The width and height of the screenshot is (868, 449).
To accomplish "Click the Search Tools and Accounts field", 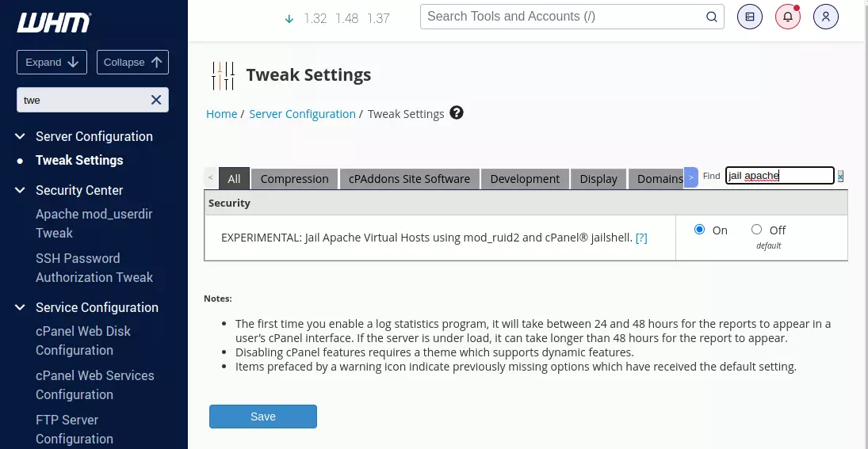I will pos(563,17).
